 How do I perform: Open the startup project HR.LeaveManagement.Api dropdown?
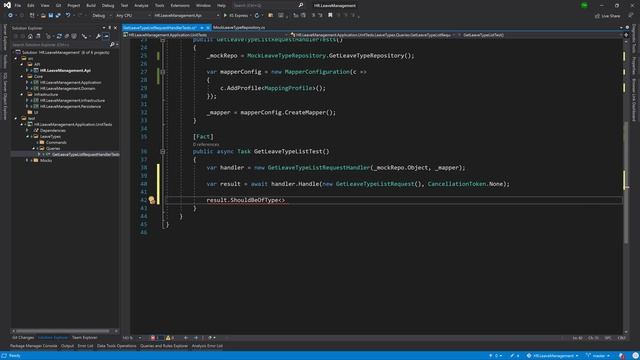tap(186, 16)
